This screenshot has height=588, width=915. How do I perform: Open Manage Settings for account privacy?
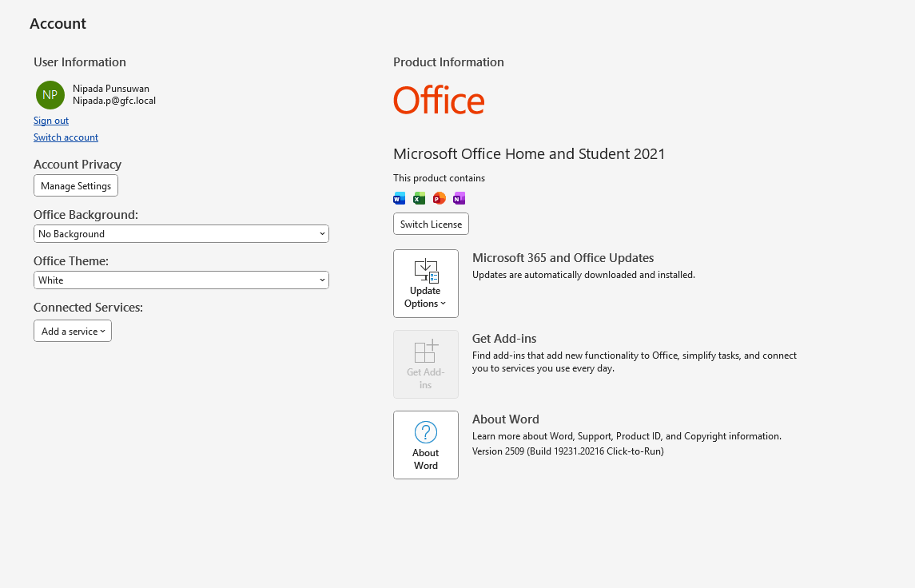76,186
